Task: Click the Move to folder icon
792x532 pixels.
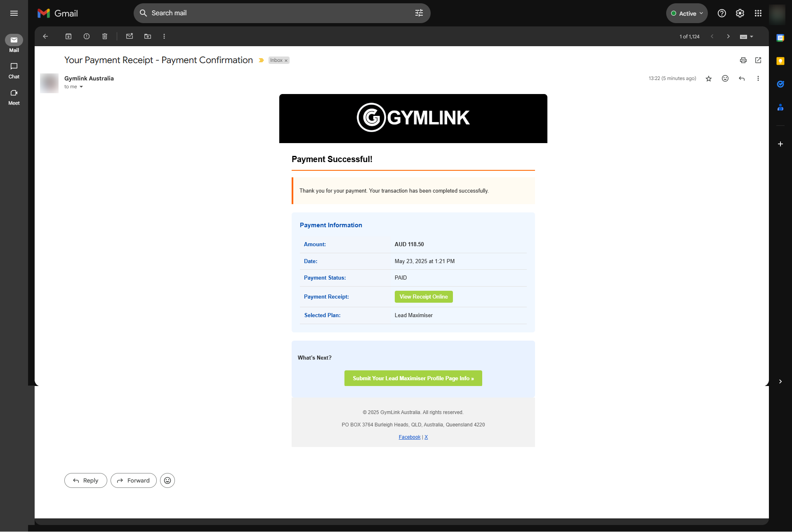Action: tap(148, 36)
